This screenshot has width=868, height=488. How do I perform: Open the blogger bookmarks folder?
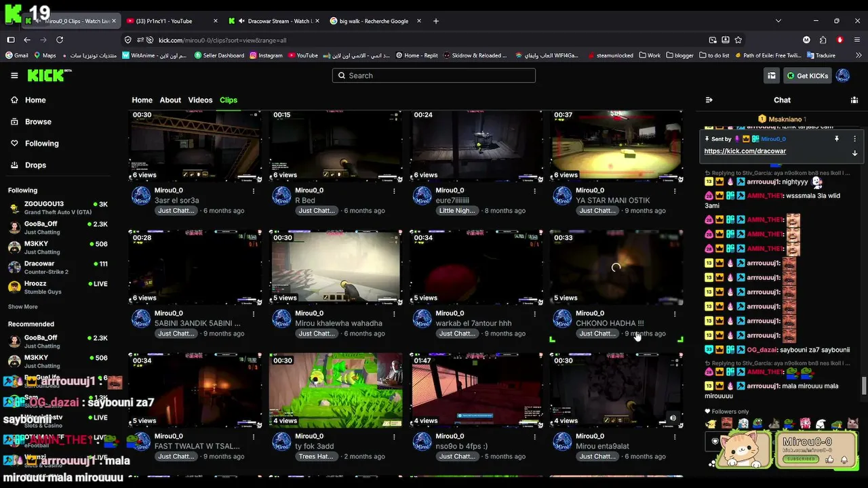(x=679, y=56)
